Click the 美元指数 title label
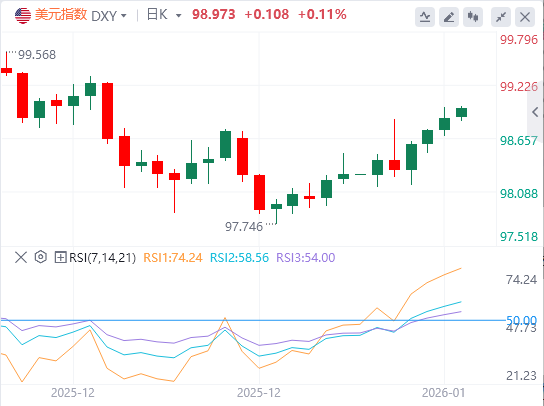 point(61,15)
